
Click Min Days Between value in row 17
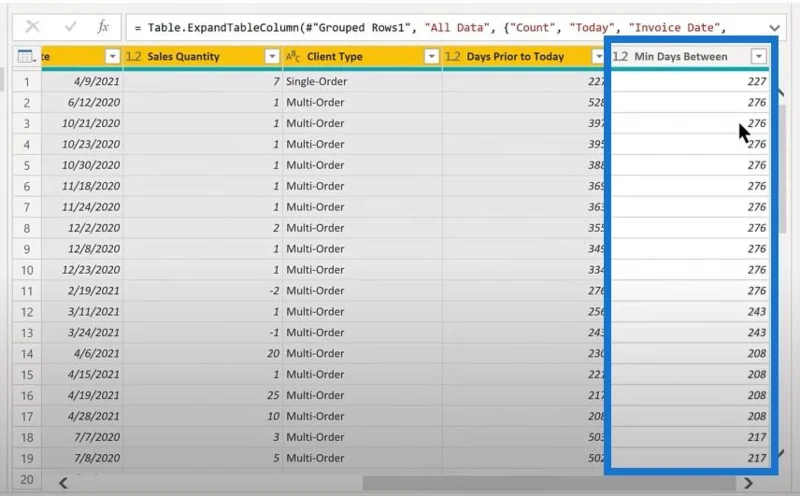click(x=690, y=416)
